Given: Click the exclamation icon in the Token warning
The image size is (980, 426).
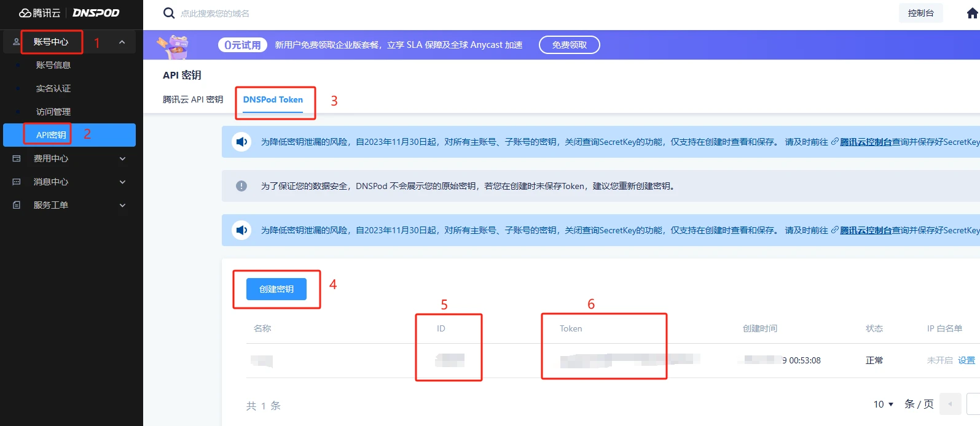Looking at the screenshot, I should pyautogui.click(x=241, y=186).
